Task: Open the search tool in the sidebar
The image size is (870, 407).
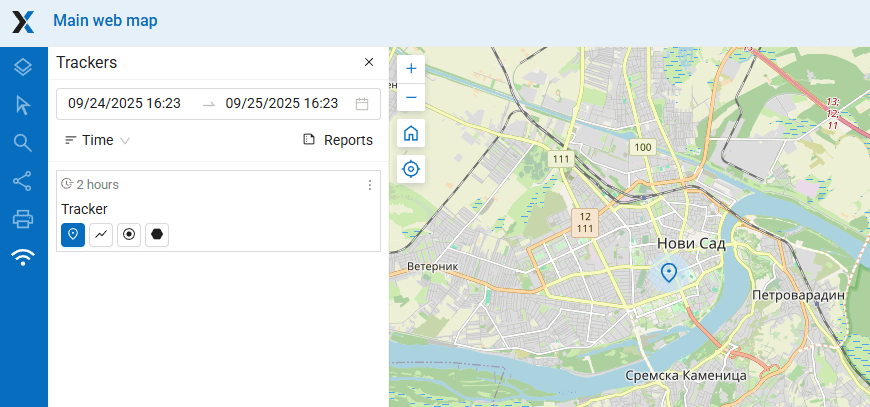Action: pyautogui.click(x=23, y=143)
